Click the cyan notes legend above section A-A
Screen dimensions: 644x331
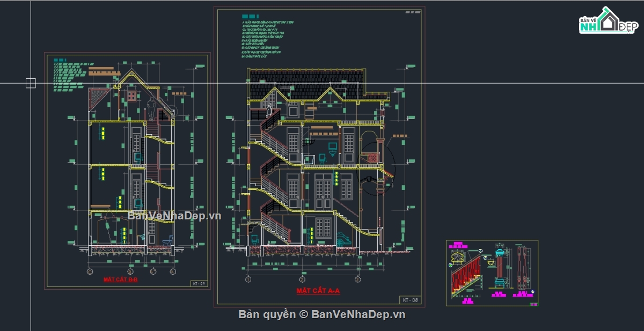(268, 36)
